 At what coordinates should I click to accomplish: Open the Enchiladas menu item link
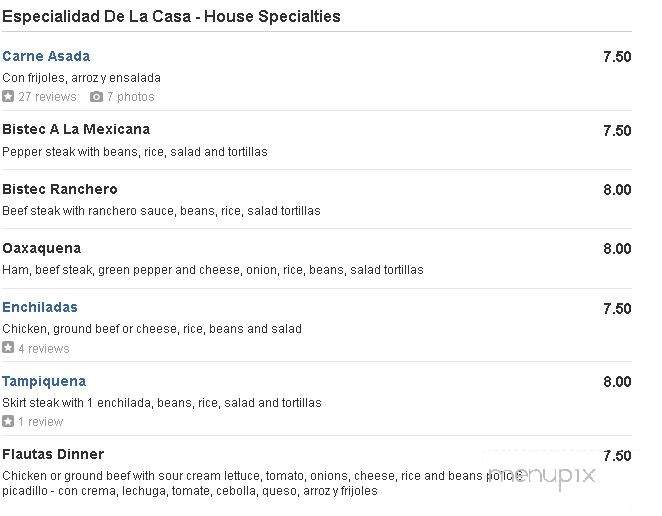tap(40, 307)
